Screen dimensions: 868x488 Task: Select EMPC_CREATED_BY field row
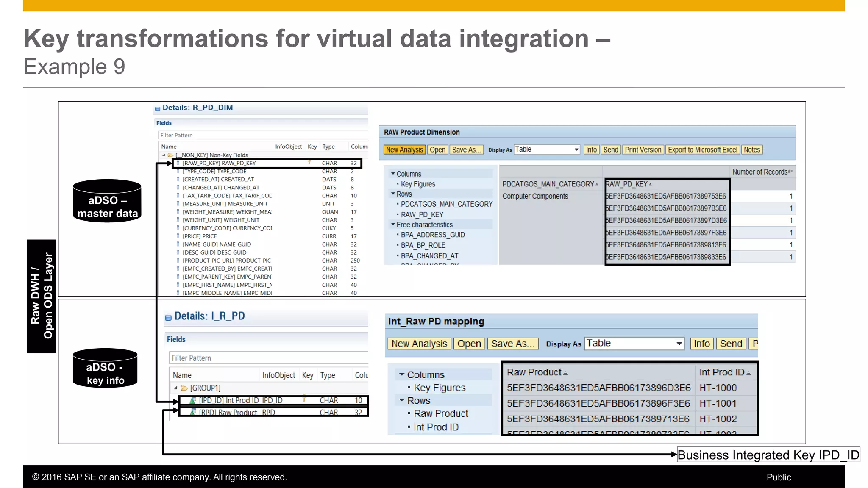tap(267, 269)
